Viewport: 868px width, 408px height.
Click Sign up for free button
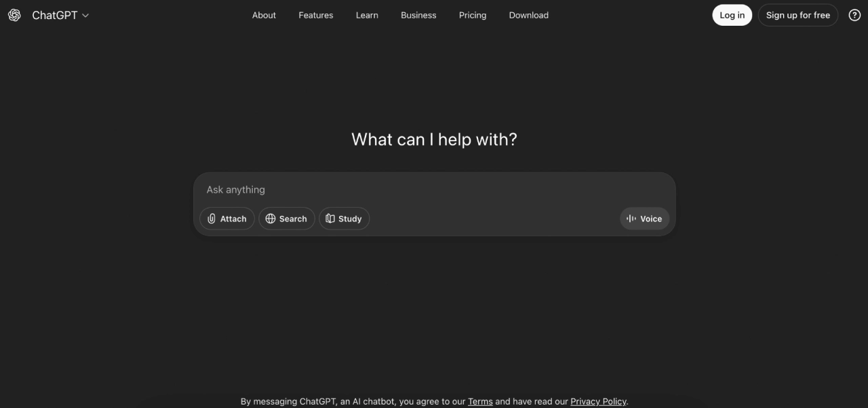point(797,15)
